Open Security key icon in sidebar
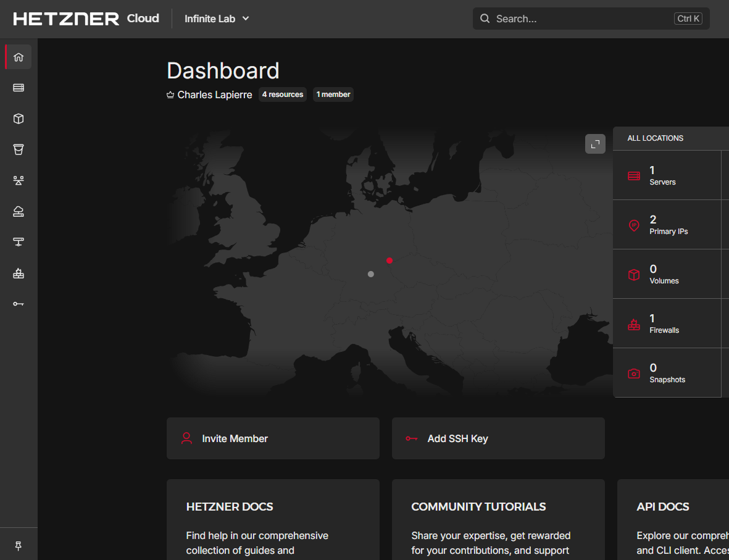Screen dimensions: 729x560 click(x=19, y=304)
